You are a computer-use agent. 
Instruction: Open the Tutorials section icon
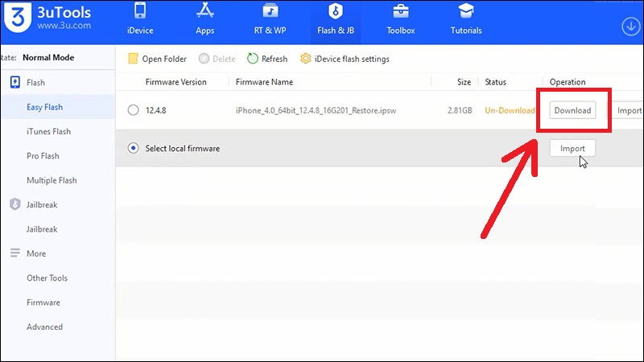click(x=465, y=13)
